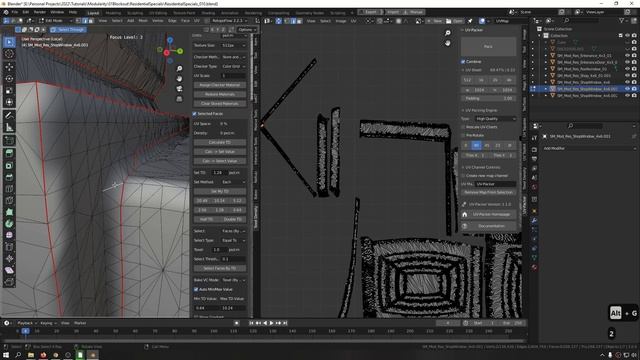Viewport: 640px width, 360px height.
Task: Select the Loop Cut tool
Action: tap(9, 189)
